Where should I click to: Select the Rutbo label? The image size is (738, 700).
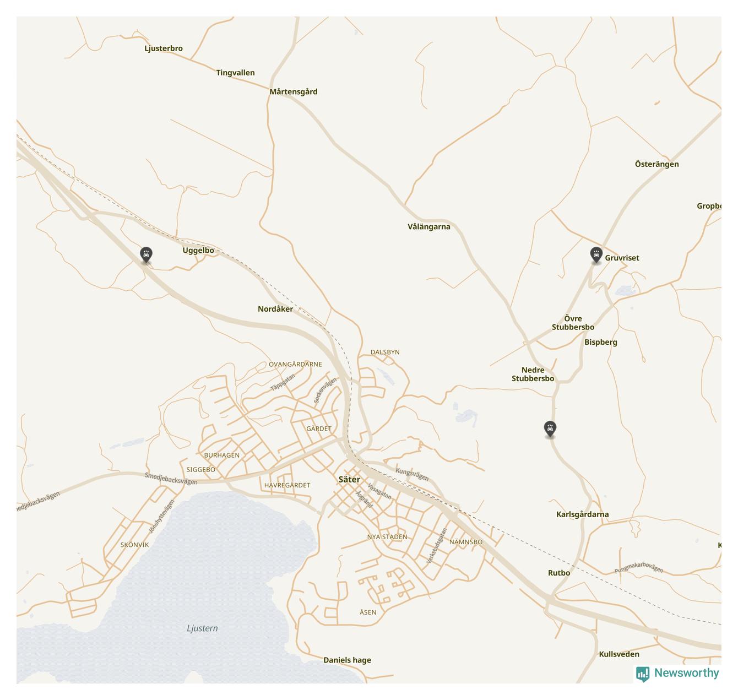point(559,573)
